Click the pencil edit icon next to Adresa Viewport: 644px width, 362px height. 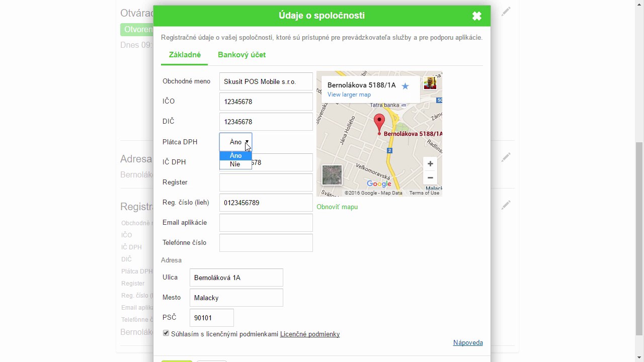click(x=506, y=158)
